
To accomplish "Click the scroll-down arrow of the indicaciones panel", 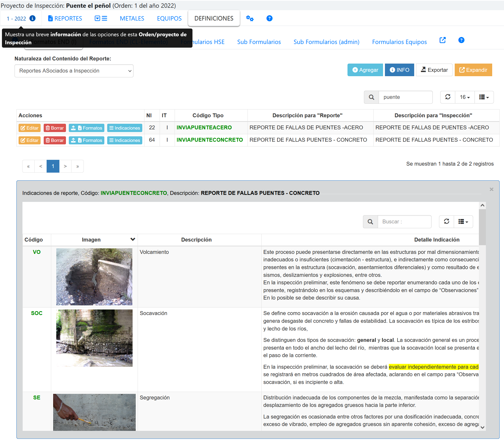I will 482,427.
